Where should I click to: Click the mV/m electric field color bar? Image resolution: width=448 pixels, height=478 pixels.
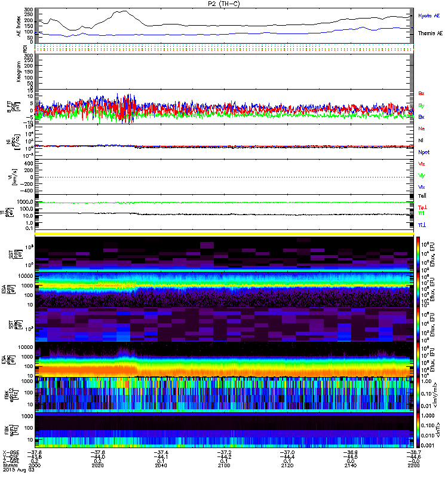[x=418, y=394]
